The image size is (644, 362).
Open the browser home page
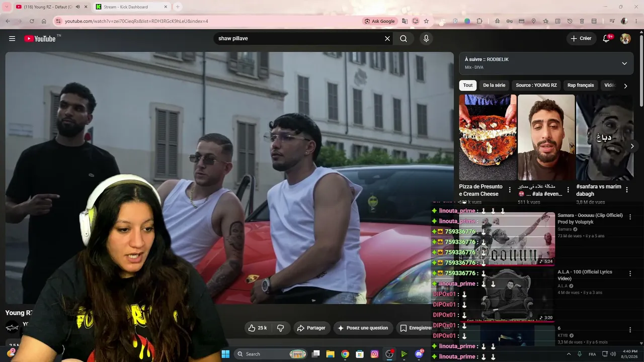(44, 21)
